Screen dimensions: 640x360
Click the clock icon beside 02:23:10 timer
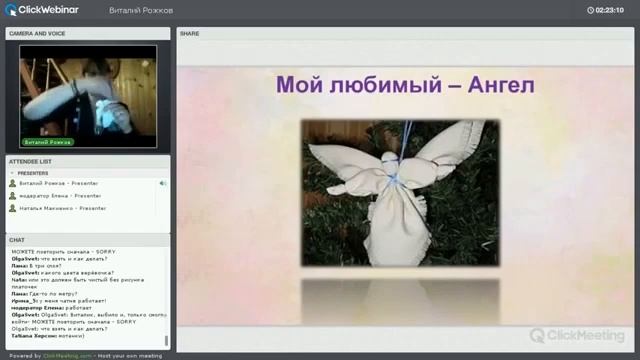[590, 10]
